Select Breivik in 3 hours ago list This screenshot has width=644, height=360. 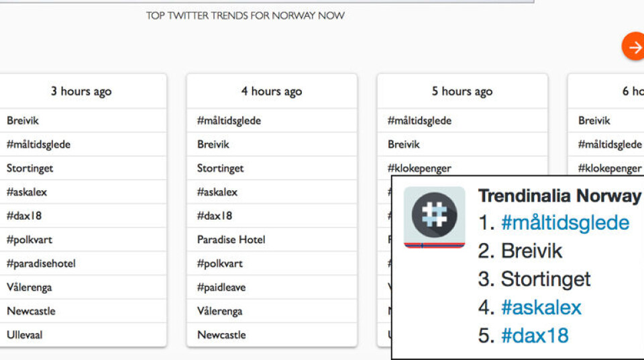point(23,121)
